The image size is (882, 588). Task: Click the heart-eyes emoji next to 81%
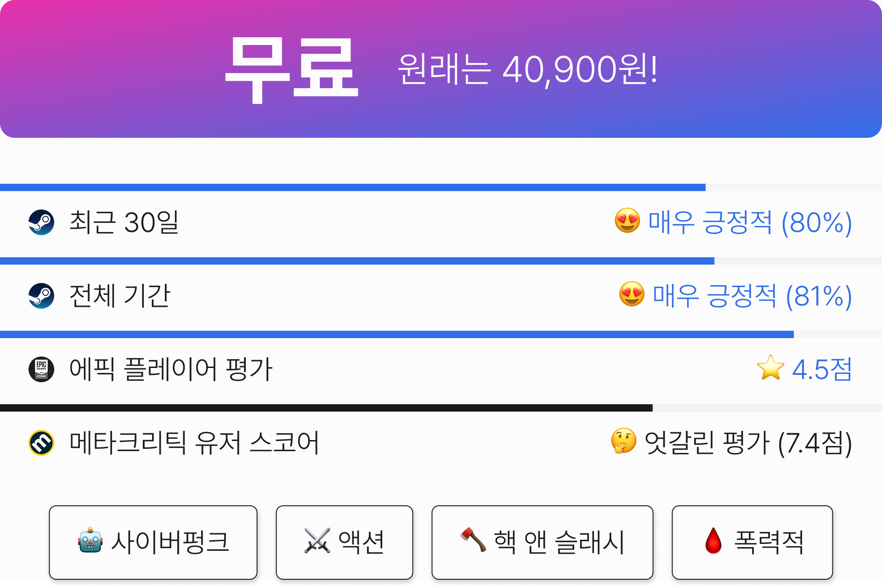coord(632,294)
